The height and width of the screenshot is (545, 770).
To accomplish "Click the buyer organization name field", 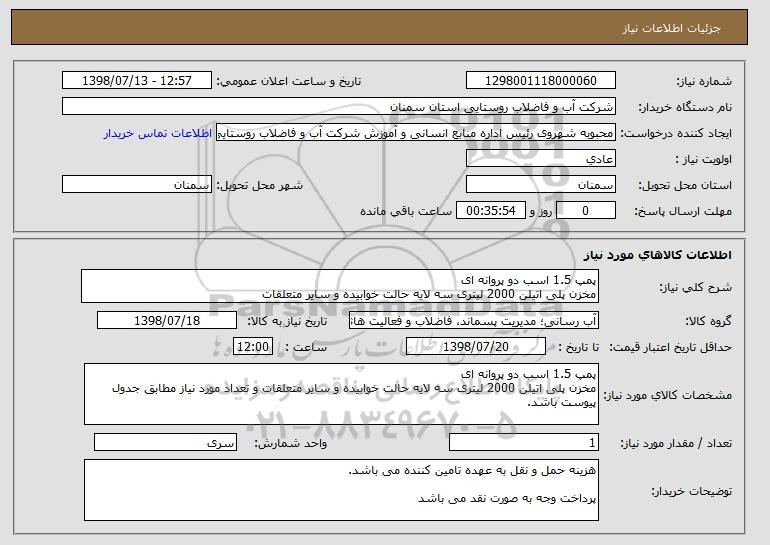I will [x=339, y=107].
